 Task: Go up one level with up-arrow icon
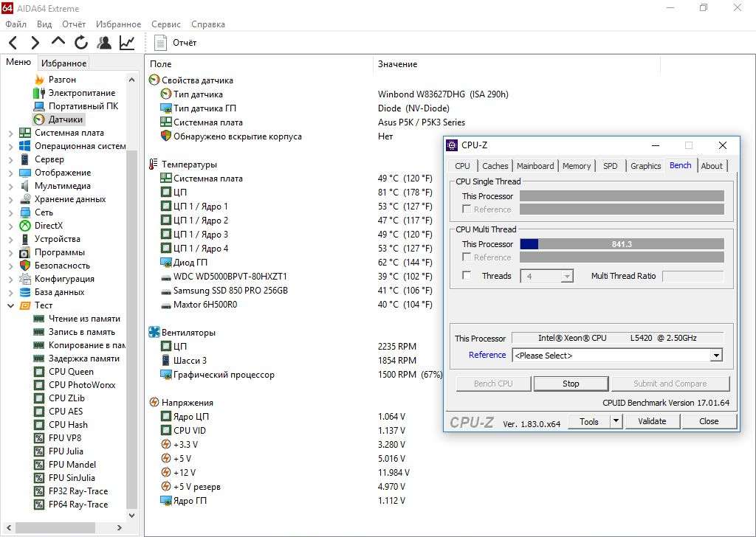(x=58, y=42)
